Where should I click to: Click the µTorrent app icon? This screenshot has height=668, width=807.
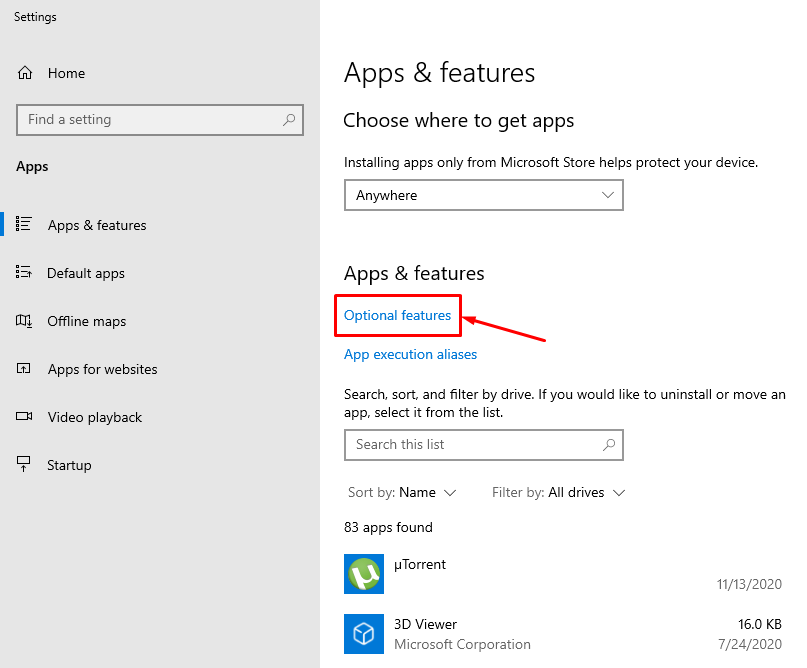tap(364, 574)
